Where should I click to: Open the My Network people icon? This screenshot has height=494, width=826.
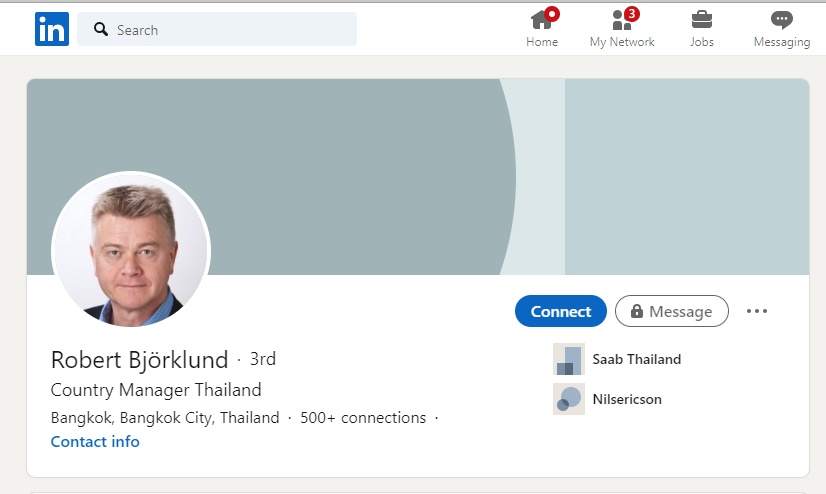pyautogui.click(x=620, y=20)
